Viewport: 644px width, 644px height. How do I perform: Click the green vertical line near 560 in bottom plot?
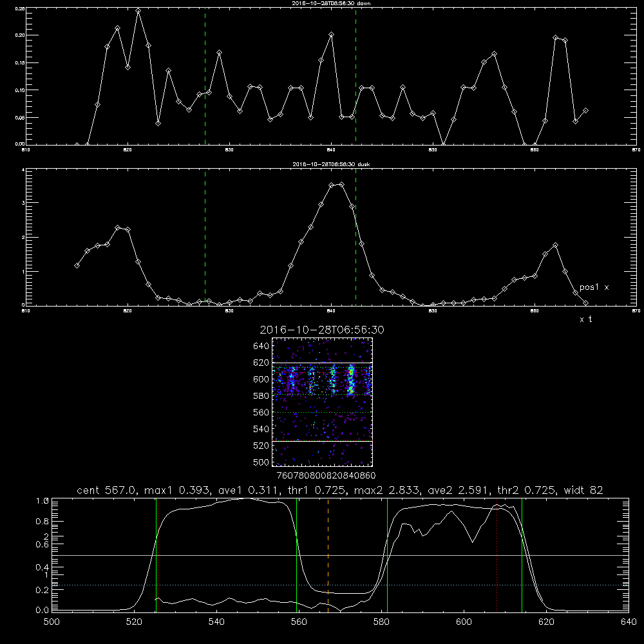(x=296, y=555)
